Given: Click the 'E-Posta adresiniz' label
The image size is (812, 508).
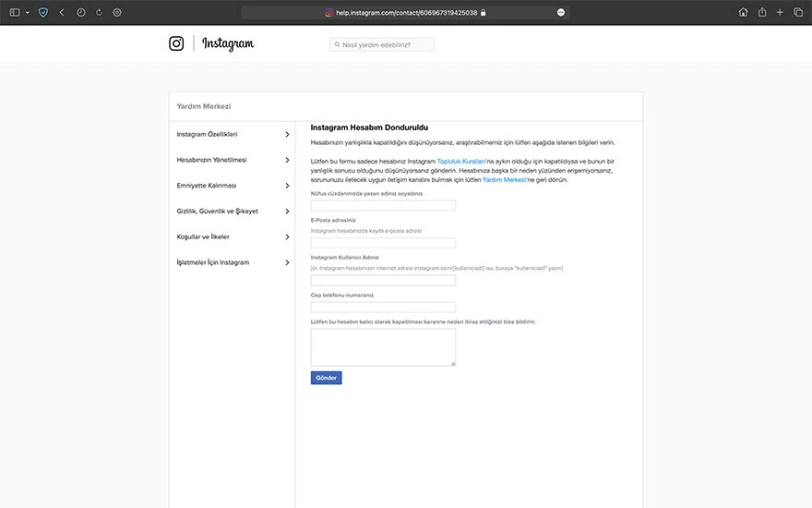Looking at the screenshot, I should point(333,221).
